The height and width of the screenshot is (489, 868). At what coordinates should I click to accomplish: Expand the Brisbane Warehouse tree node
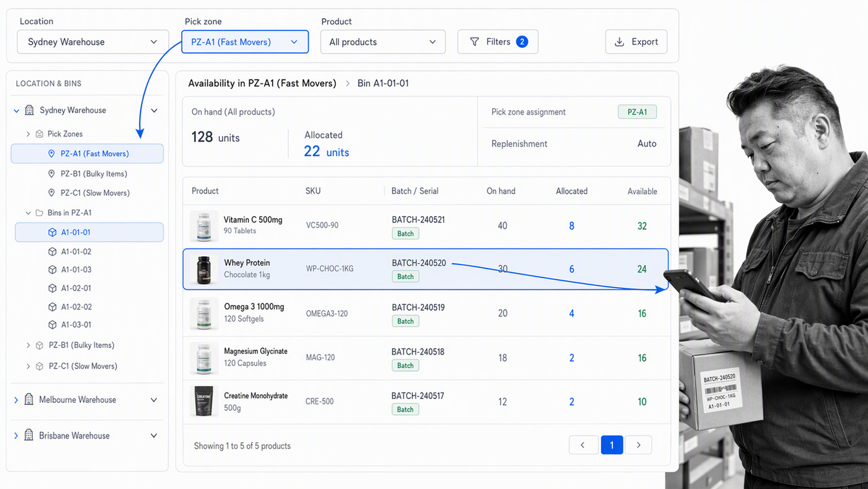click(16, 436)
